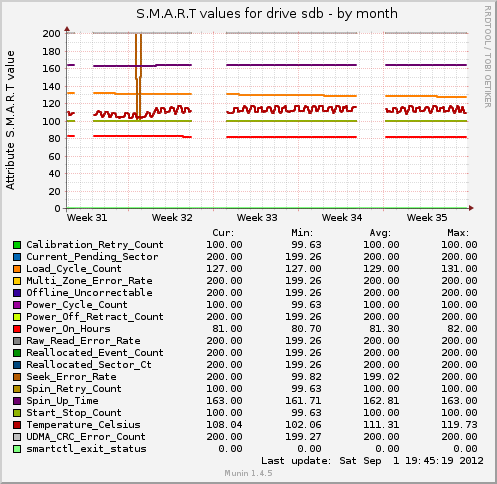Click the Seek_Error_Rate spike in Week 31
Viewport: 497px width, 484px height.
(x=138, y=76)
